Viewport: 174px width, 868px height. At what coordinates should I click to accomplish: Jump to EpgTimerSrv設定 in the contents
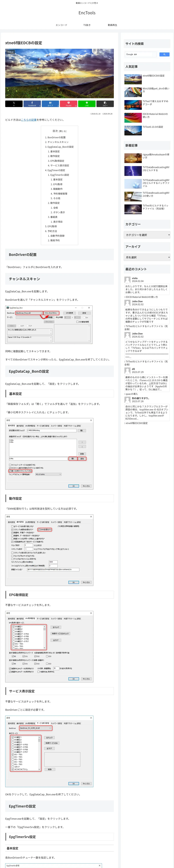click(59, 175)
